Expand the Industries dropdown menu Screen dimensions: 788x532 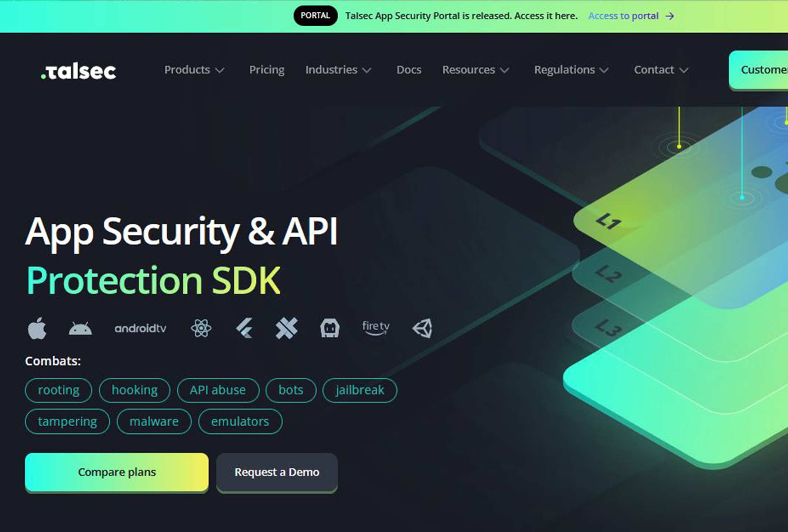(x=338, y=70)
